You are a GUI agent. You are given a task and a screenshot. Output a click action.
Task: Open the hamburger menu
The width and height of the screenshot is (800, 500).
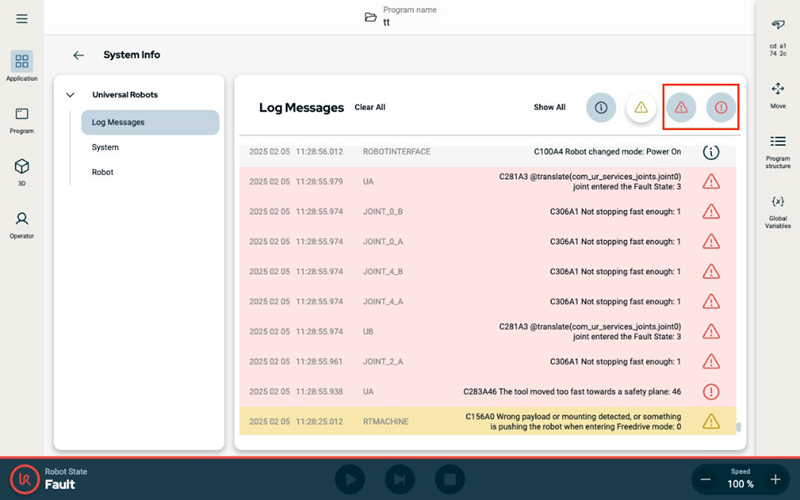(22, 19)
